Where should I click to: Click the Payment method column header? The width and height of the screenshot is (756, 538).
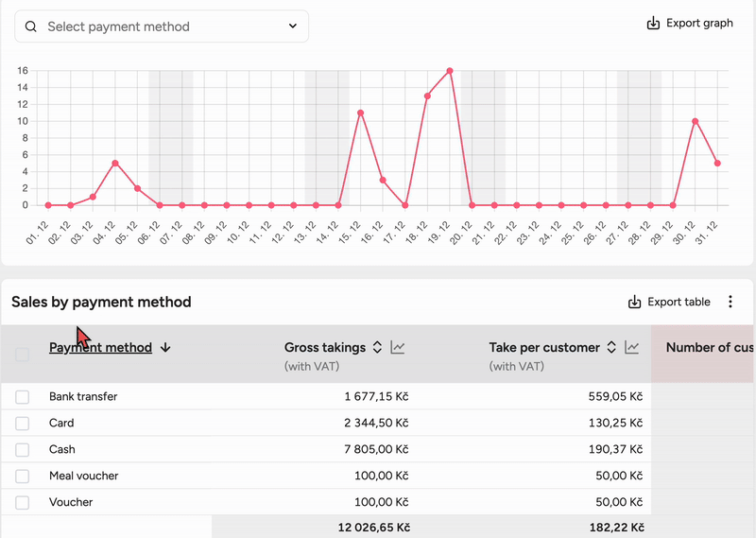point(100,348)
